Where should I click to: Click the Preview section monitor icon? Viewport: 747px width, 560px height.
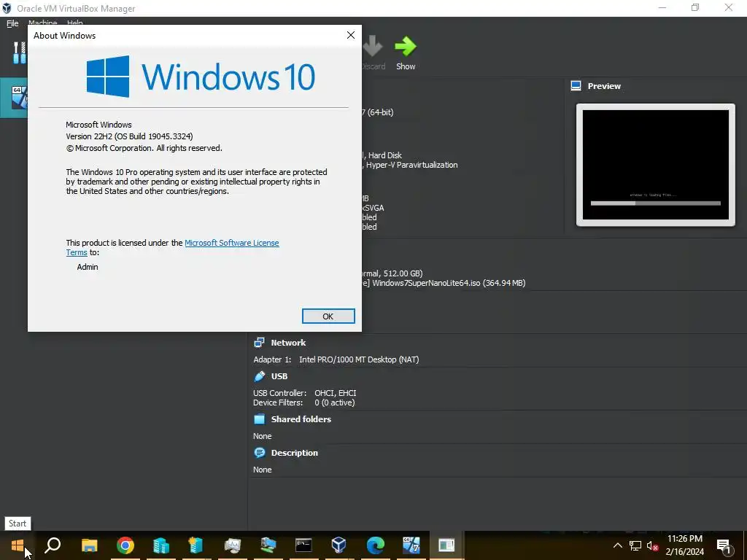[x=576, y=86]
